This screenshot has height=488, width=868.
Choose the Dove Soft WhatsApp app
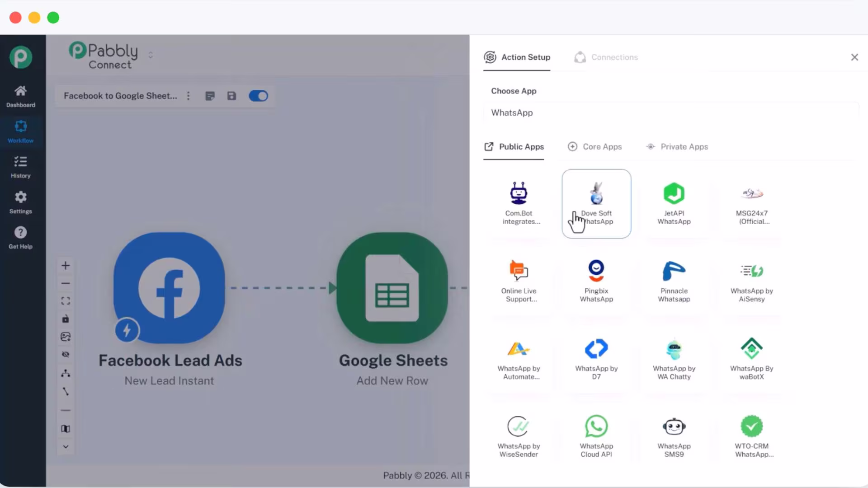[596, 203]
